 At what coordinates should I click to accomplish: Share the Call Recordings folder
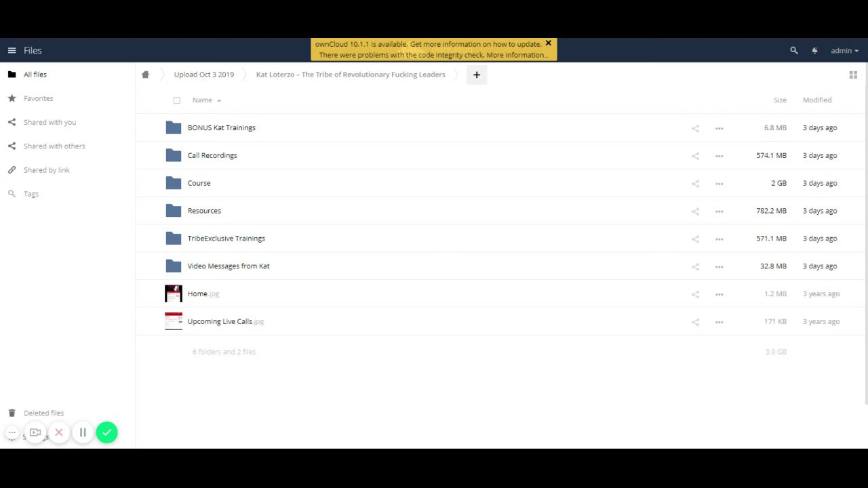click(x=695, y=156)
